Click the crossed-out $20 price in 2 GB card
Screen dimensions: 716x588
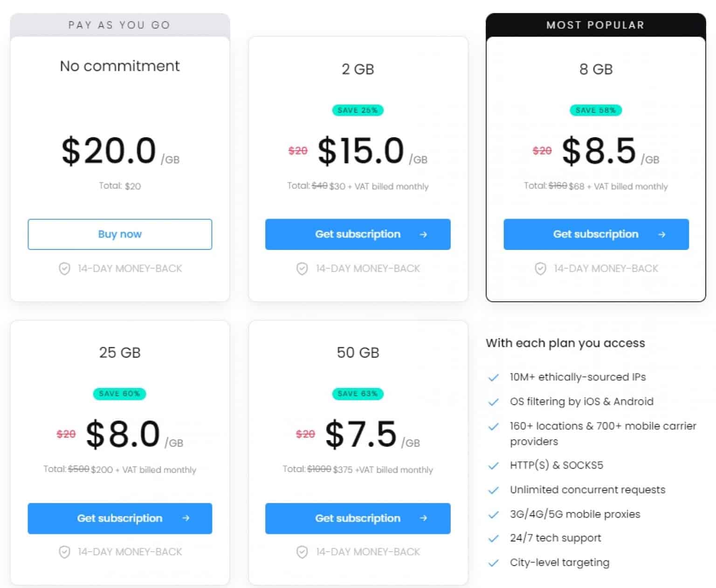298,151
